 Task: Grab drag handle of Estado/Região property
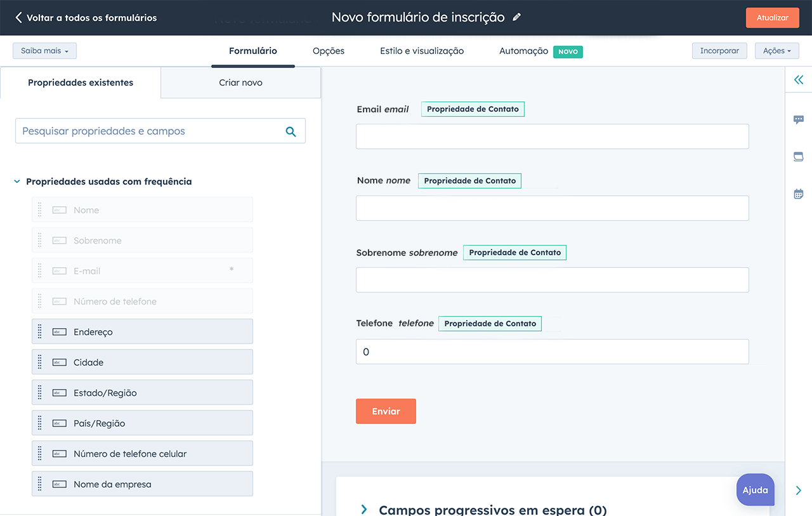click(x=39, y=392)
